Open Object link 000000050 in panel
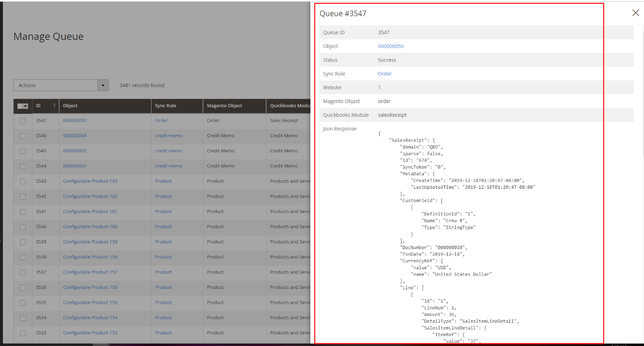Screen dimensions: 644x346 [x=390, y=46]
